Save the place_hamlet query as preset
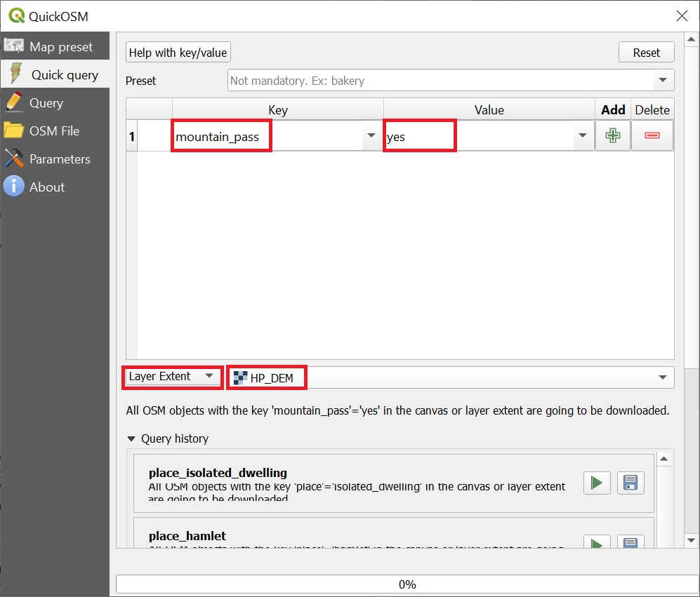 630,542
